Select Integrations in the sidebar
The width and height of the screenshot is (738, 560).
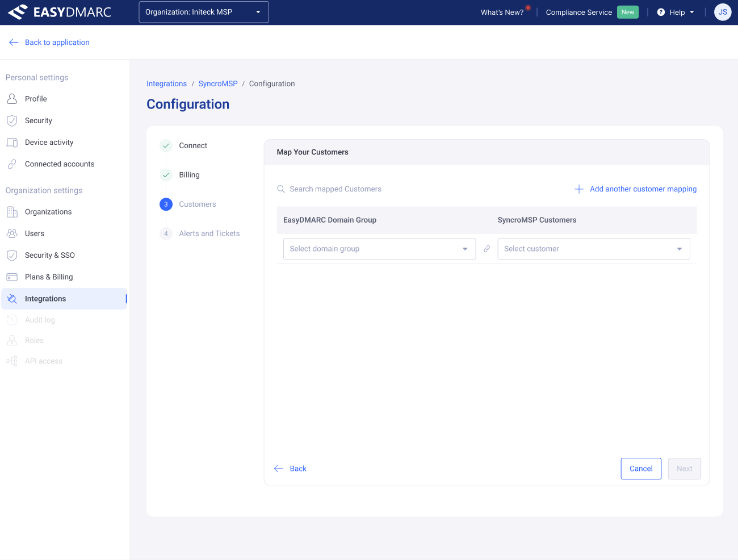[64, 299]
